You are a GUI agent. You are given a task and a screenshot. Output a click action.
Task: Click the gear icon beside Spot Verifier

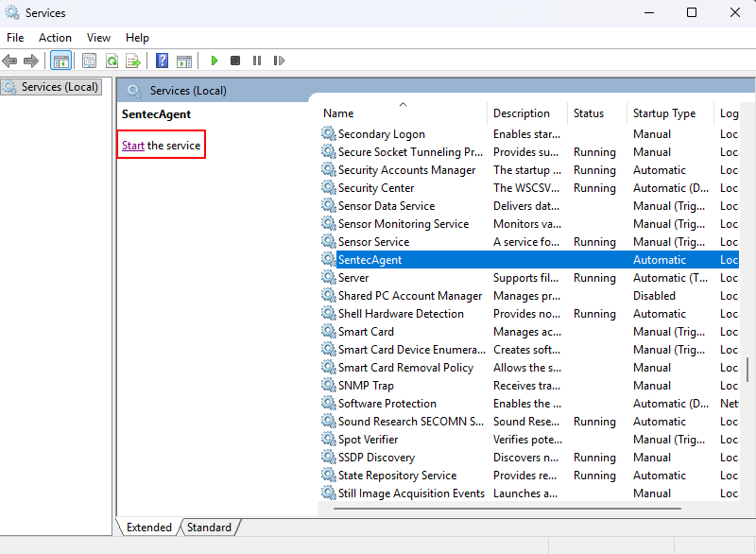(329, 440)
